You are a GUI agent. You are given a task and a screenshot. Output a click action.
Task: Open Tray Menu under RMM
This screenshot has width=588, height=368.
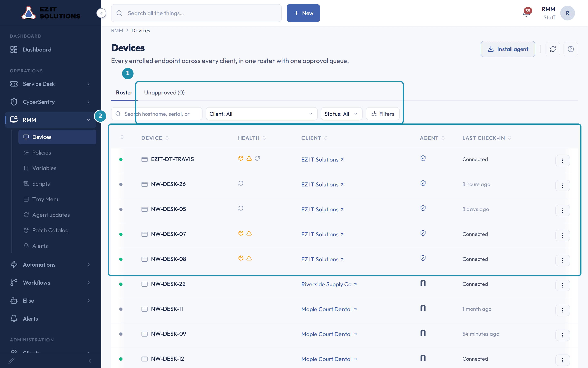[57, 199]
